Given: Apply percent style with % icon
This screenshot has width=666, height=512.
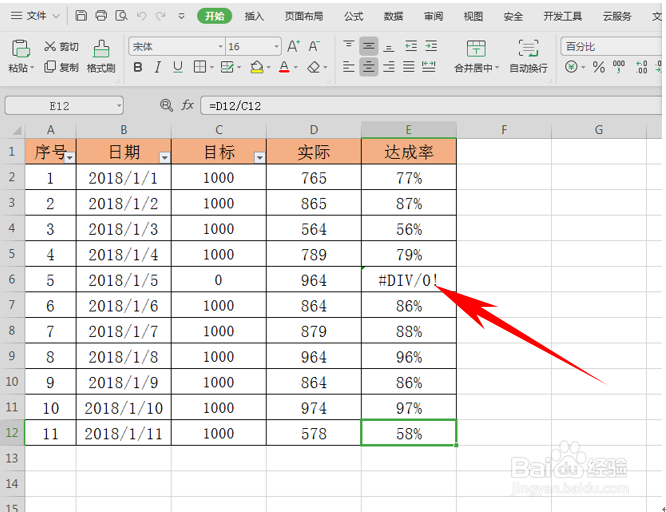Looking at the screenshot, I should point(599,67).
